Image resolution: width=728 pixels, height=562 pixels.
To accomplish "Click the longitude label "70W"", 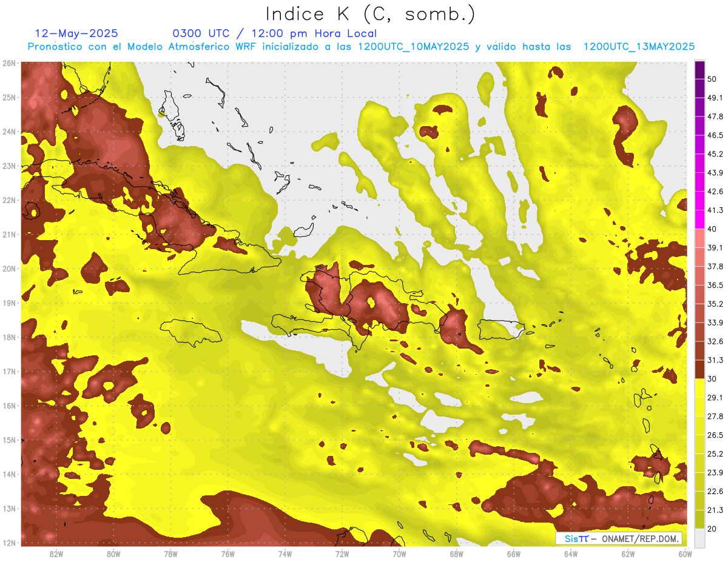I will click(x=399, y=554).
